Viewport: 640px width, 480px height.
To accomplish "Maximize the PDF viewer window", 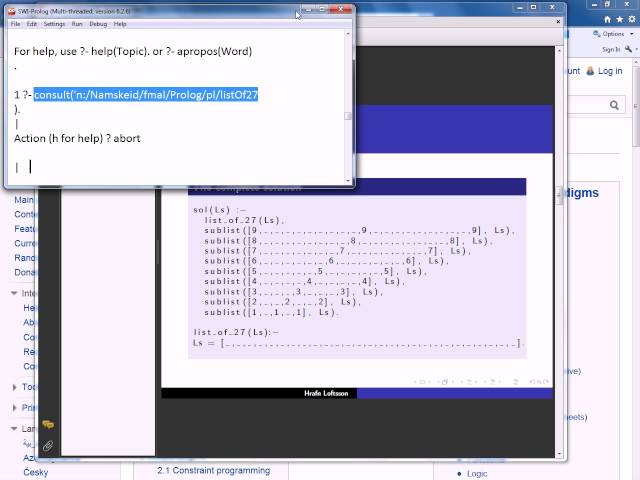I will pyautogui.click(x=533, y=7).
